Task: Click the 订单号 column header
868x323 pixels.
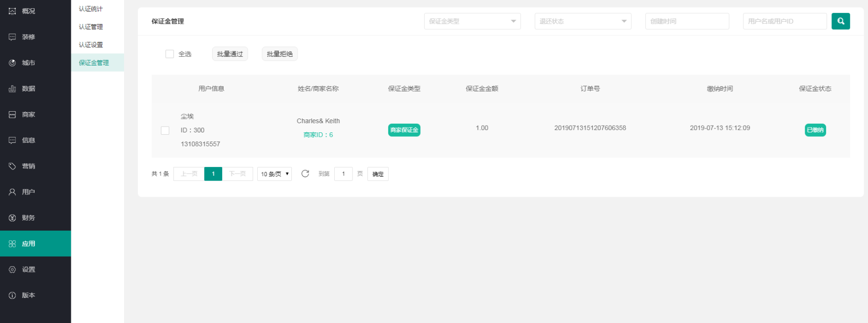Action: 590,89
